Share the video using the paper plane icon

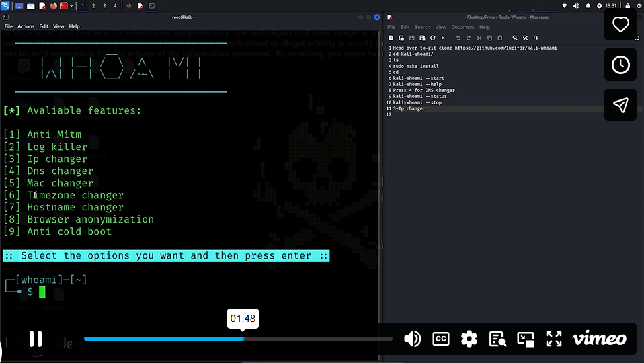(x=620, y=105)
